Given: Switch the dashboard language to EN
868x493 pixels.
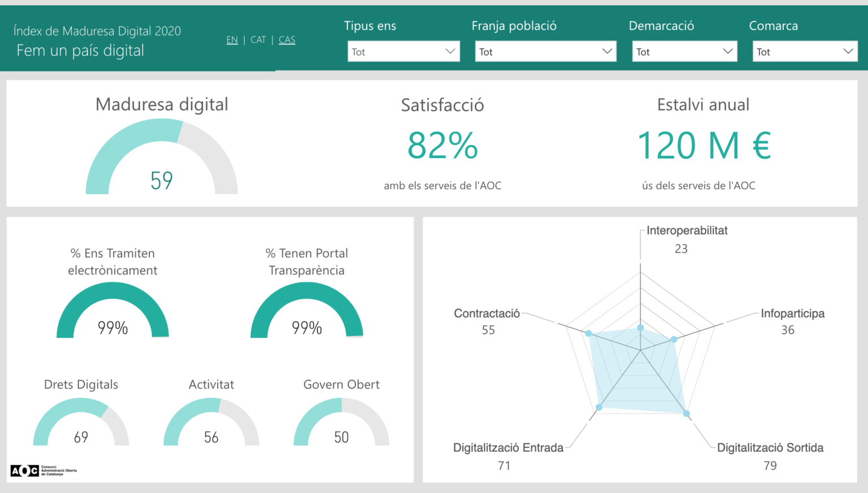Looking at the screenshot, I should tap(232, 40).
